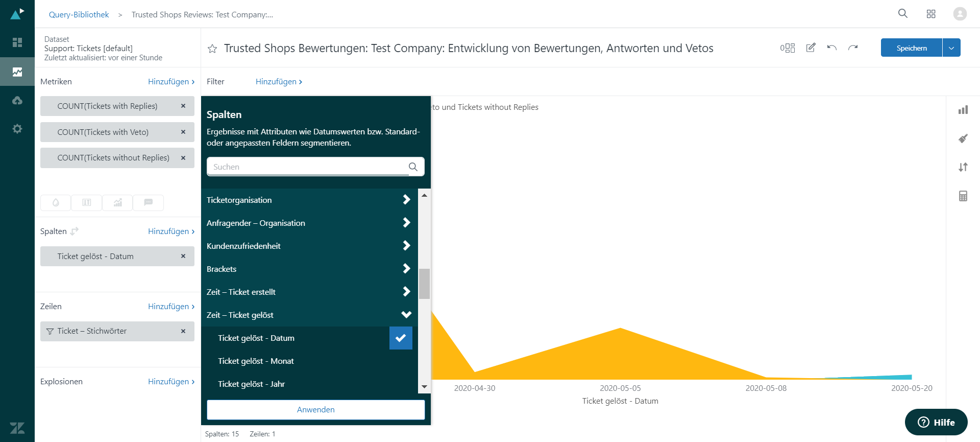Open the Metriken Hinzufügen panel
Viewport: 980px width, 442px height.
tap(171, 81)
